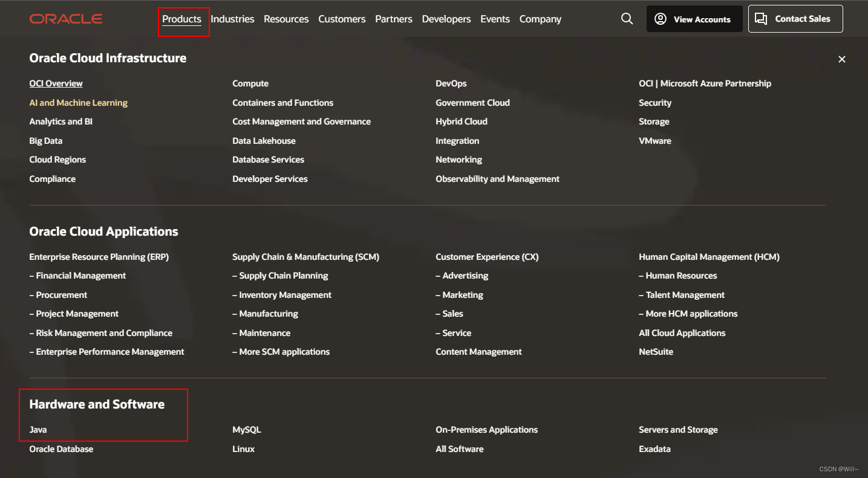The width and height of the screenshot is (868, 478).
Task: Go to Talent Management
Action: 682,295
